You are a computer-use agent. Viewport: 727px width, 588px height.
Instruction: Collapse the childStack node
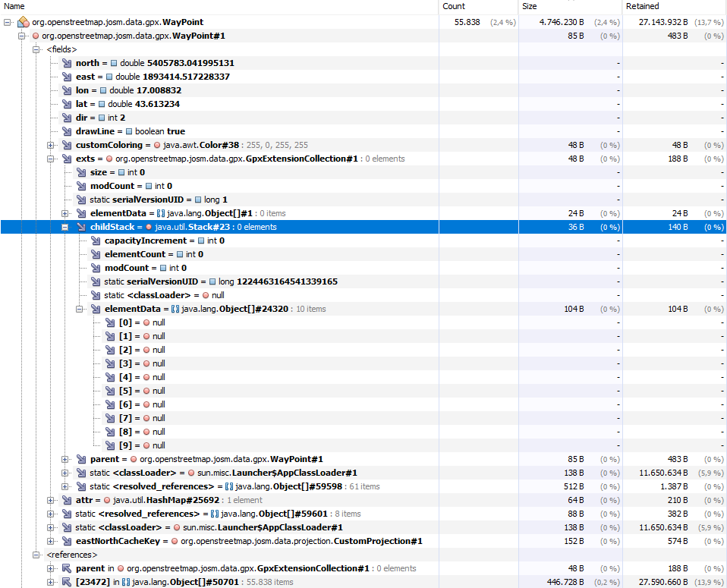pyautogui.click(x=65, y=228)
